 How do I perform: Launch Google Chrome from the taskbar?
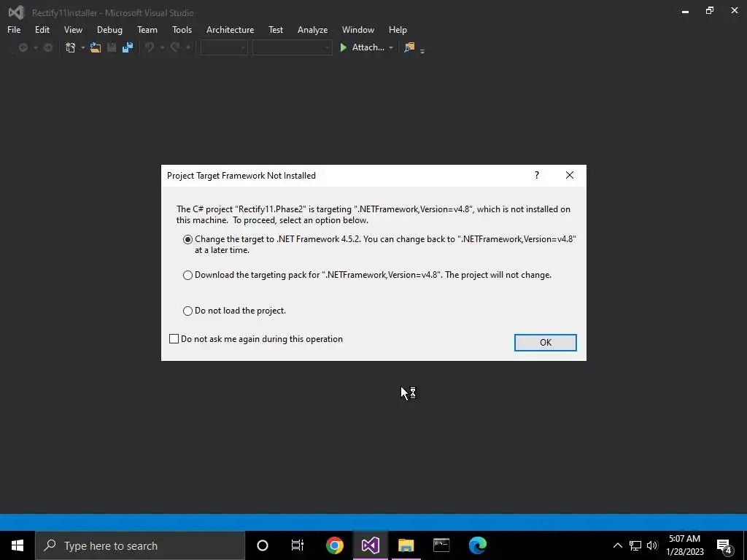point(334,545)
